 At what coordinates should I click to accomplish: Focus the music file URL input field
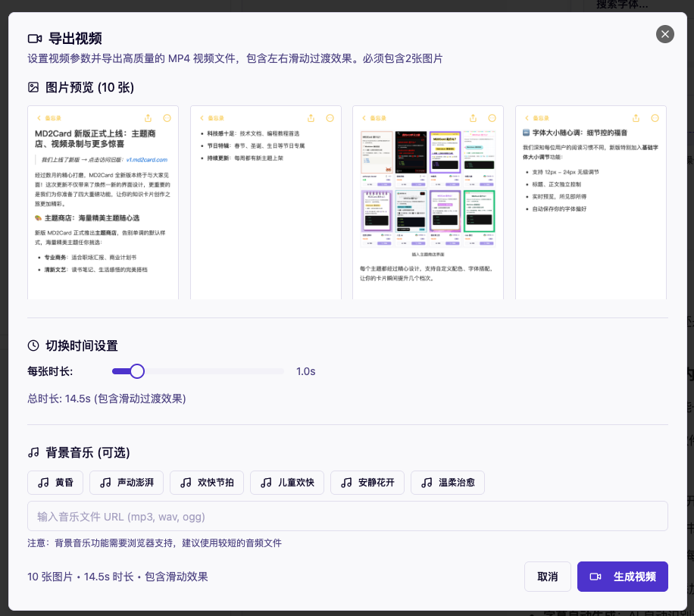pos(348,517)
